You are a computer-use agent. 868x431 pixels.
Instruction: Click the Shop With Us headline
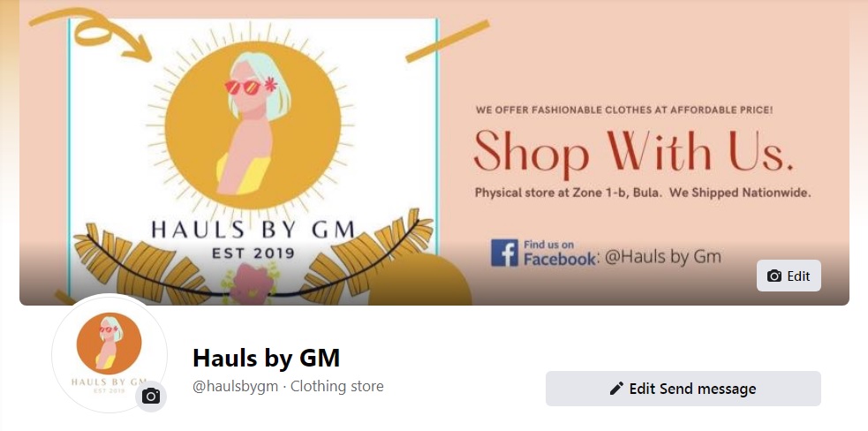[x=634, y=152]
